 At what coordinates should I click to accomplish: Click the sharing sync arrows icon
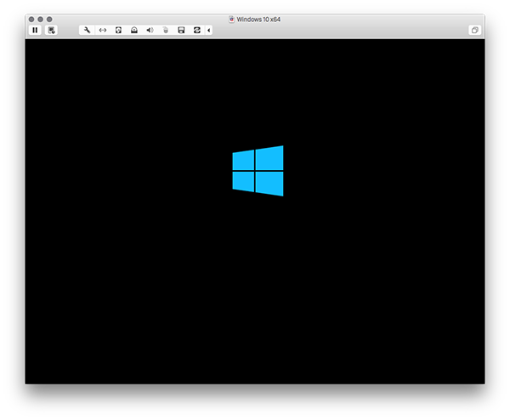197,31
